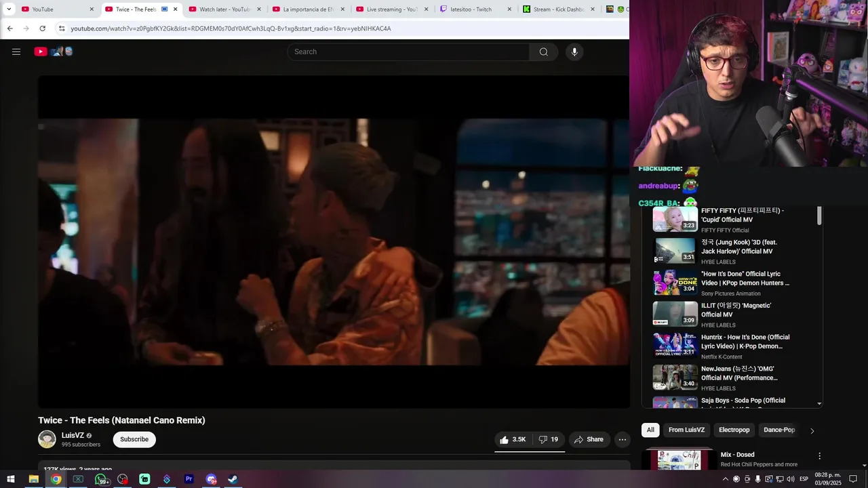Click the Chrome address bar URL
The height and width of the screenshot is (488, 868).
tap(231, 28)
